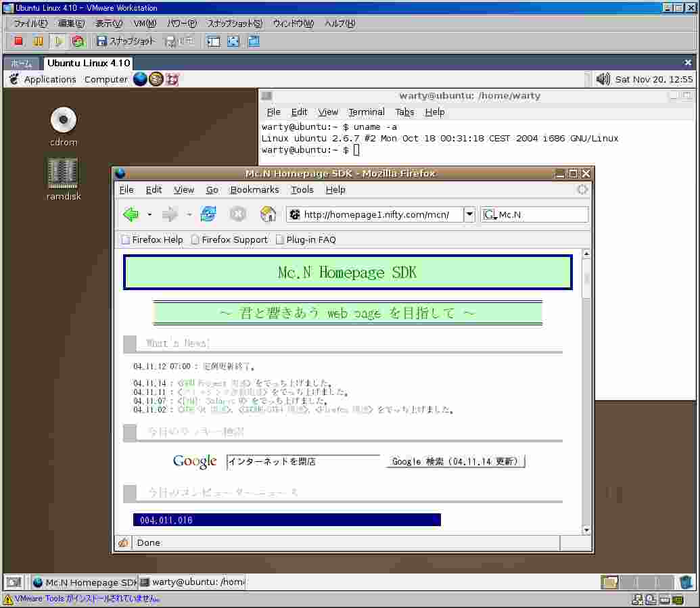The image size is (700, 608).
Task: Click the red VMware power off button
Action: coord(19,41)
